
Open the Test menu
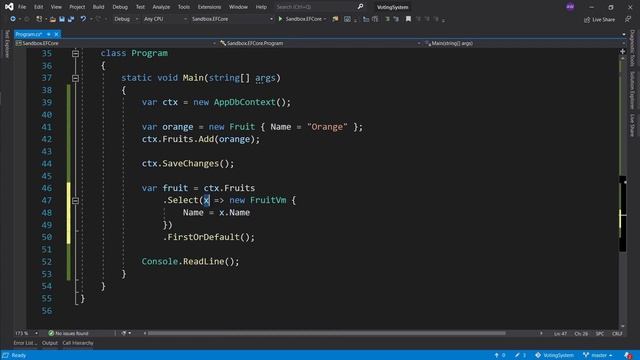coord(140,7)
